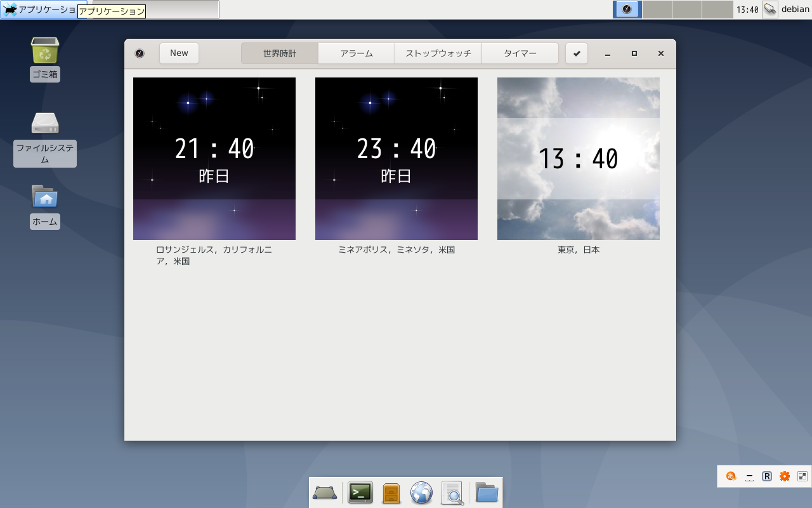The image size is (812, 508).
Task: Click the show desktop icon in the dock
Action: tap(325, 492)
